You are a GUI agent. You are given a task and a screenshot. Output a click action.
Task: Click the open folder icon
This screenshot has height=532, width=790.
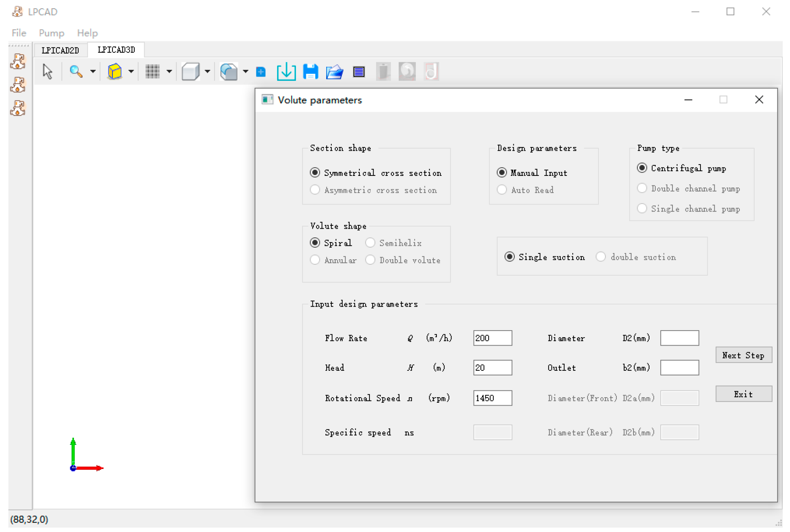tap(334, 71)
